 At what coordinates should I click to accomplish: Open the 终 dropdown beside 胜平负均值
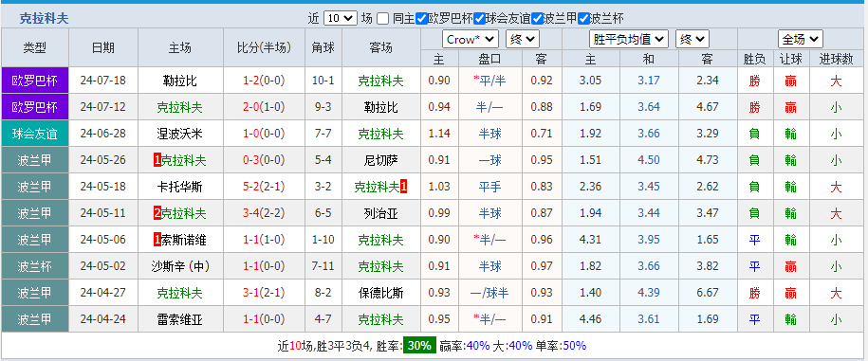pos(692,39)
